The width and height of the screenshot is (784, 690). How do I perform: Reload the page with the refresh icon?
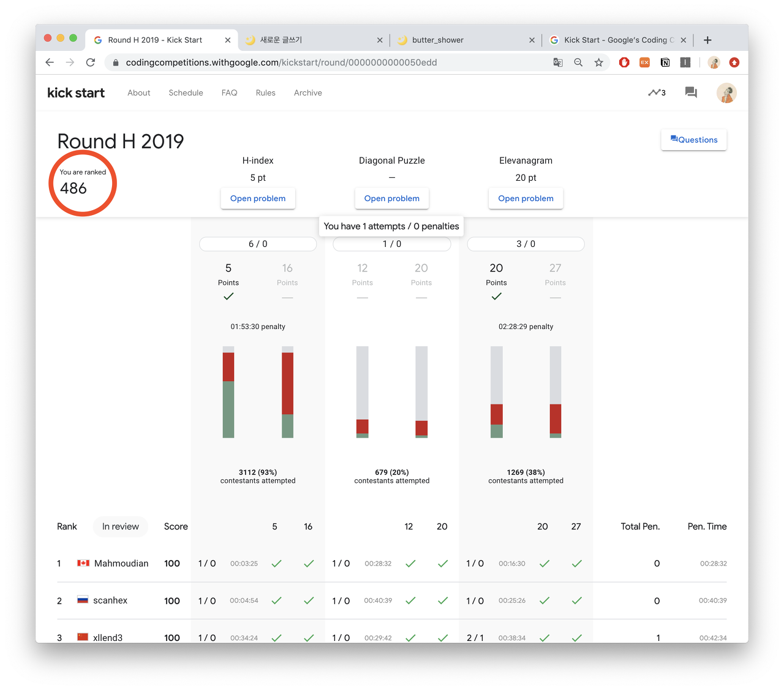pyautogui.click(x=91, y=63)
